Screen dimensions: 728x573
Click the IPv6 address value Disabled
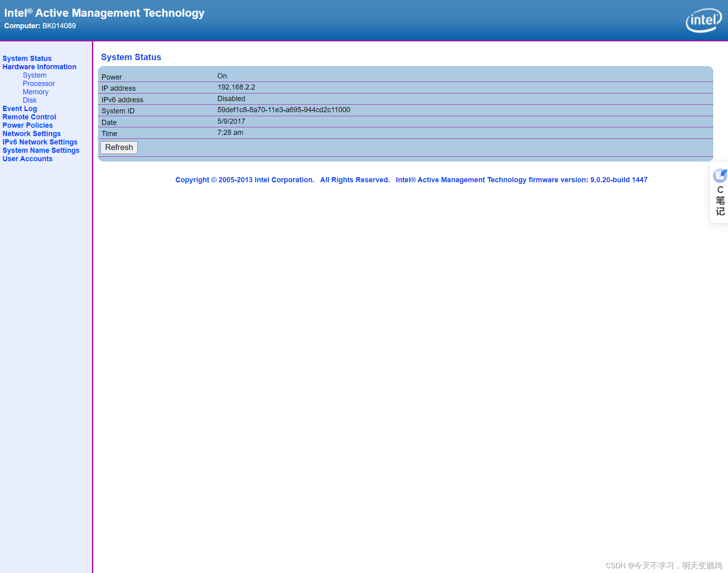tap(231, 99)
